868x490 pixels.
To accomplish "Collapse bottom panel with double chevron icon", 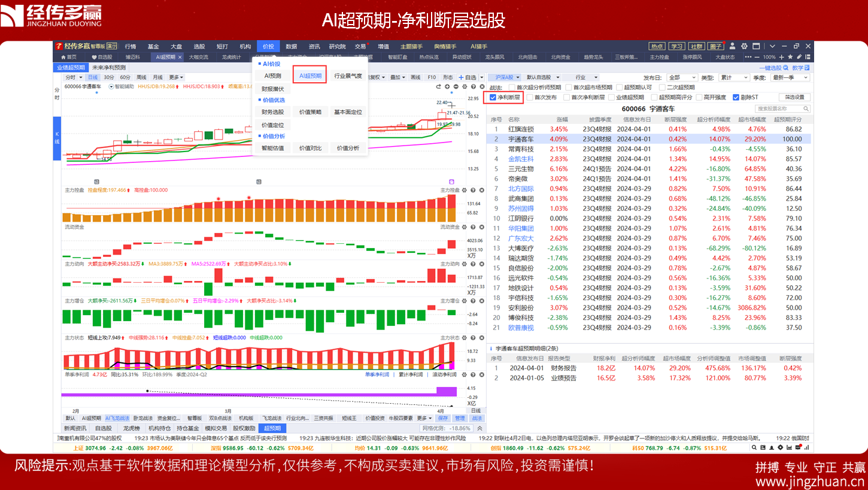I will (x=479, y=428).
